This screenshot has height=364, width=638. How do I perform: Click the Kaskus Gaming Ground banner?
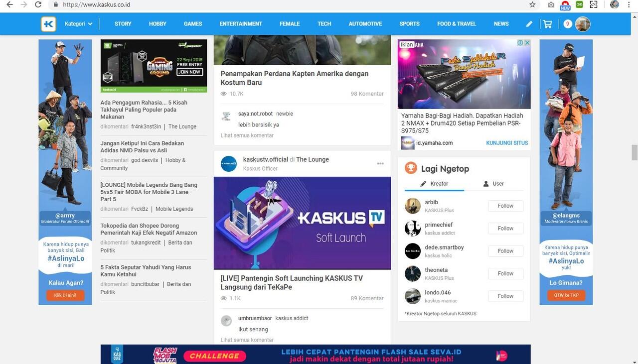point(154,66)
